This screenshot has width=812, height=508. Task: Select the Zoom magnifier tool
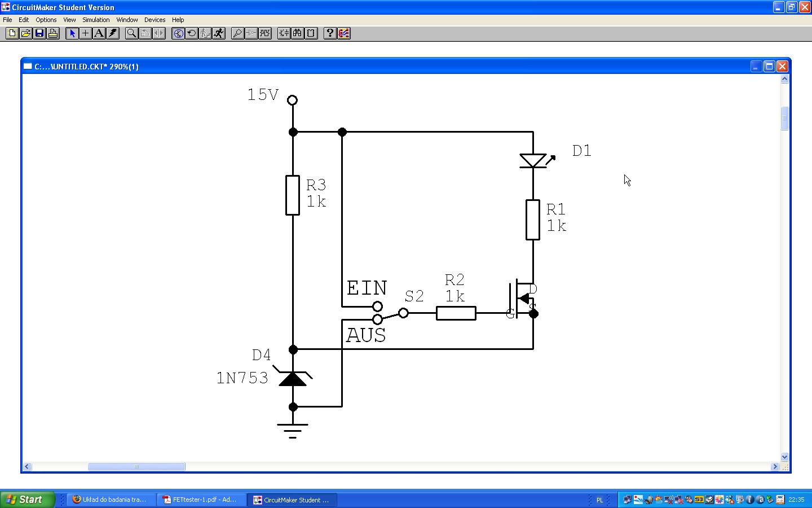tap(131, 33)
